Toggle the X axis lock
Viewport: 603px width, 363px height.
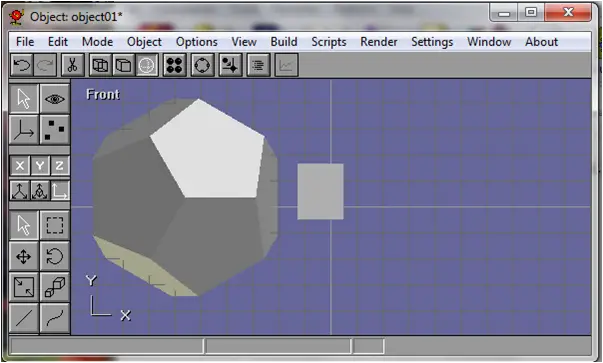click(x=20, y=166)
